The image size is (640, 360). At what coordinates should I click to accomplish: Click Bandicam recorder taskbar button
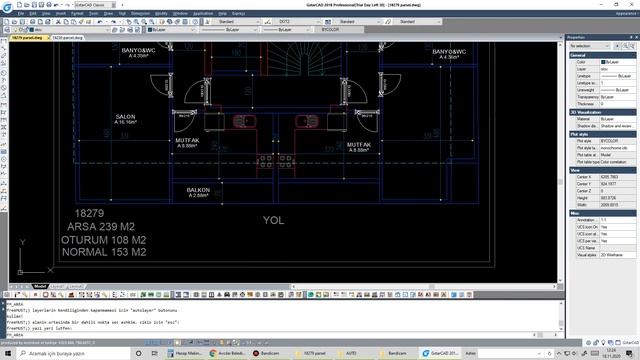coord(267,353)
